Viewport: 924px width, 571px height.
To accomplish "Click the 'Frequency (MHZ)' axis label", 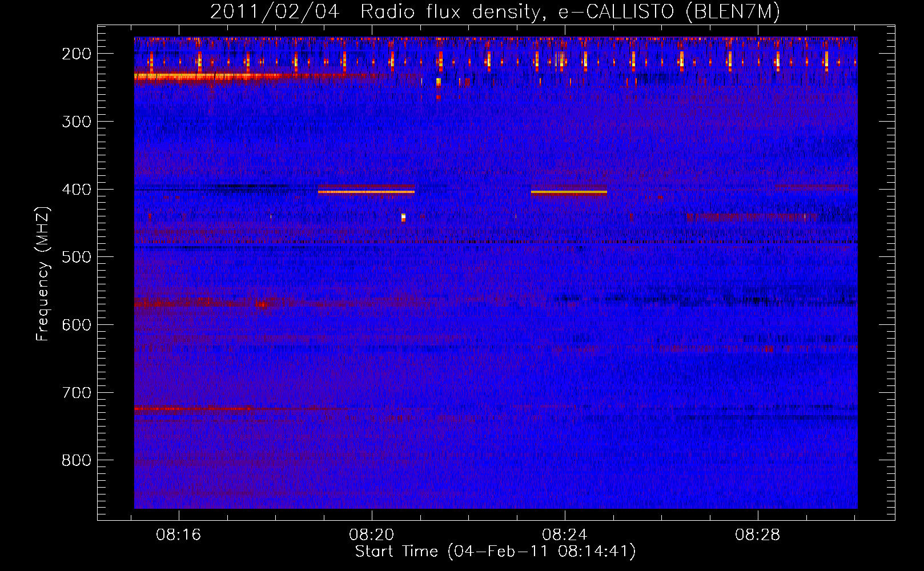I will click(x=43, y=274).
